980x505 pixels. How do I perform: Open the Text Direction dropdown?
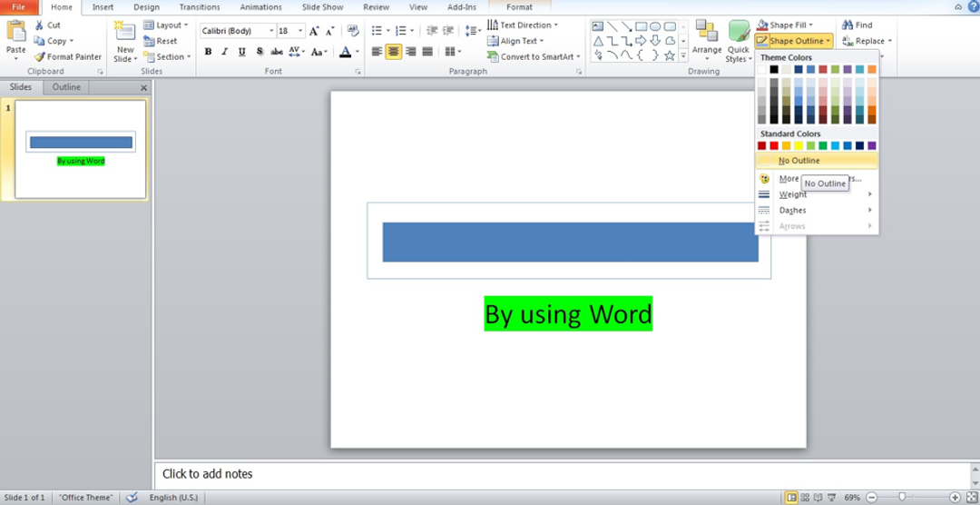(x=523, y=25)
